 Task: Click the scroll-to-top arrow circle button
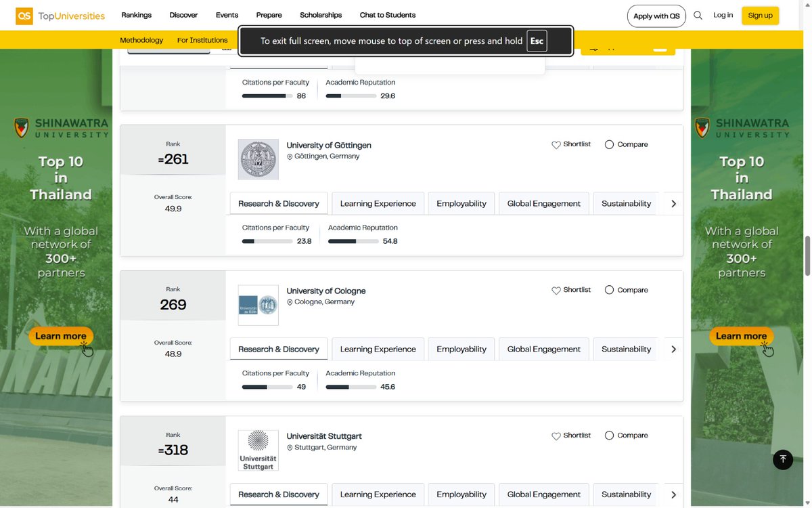(783, 459)
